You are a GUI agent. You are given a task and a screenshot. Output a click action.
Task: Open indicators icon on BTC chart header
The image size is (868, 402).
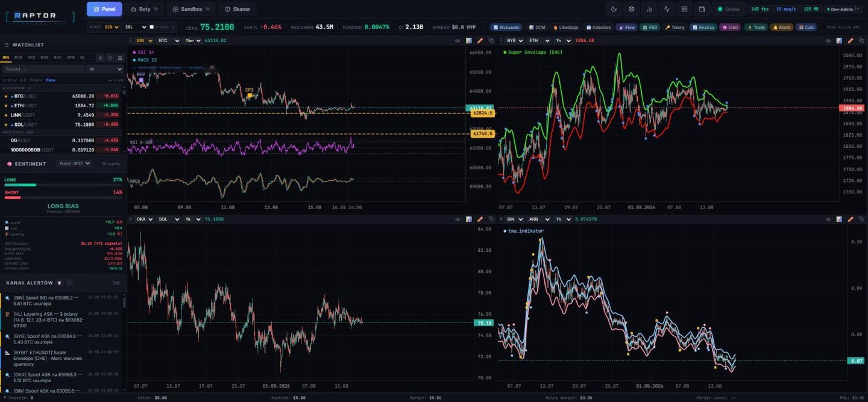469,40
